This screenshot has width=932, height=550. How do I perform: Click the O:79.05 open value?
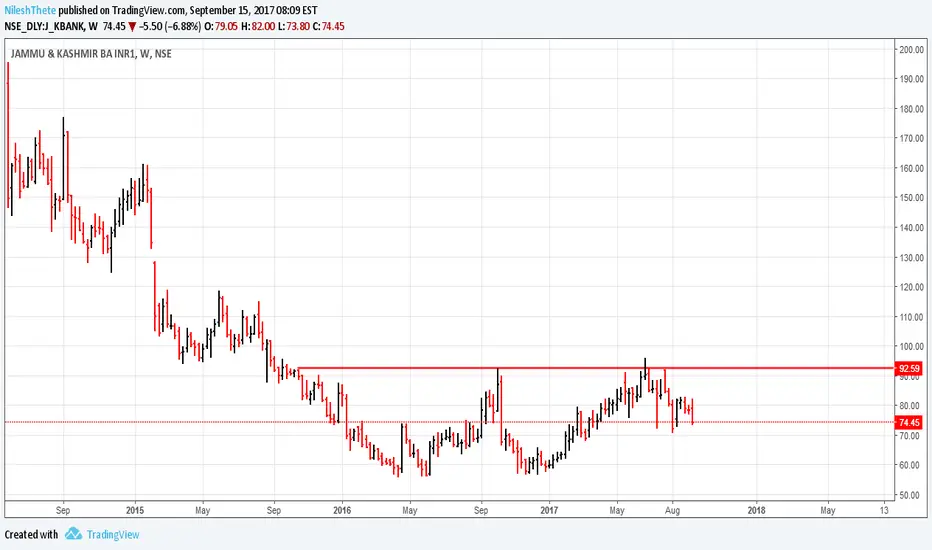click(221, 26)
